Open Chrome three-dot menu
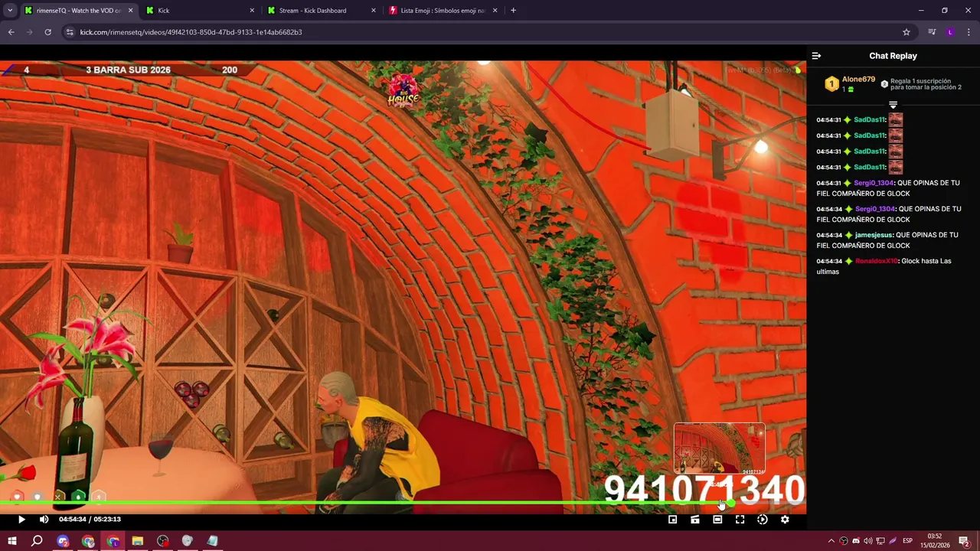980x551 pixels. click(969, 32)
